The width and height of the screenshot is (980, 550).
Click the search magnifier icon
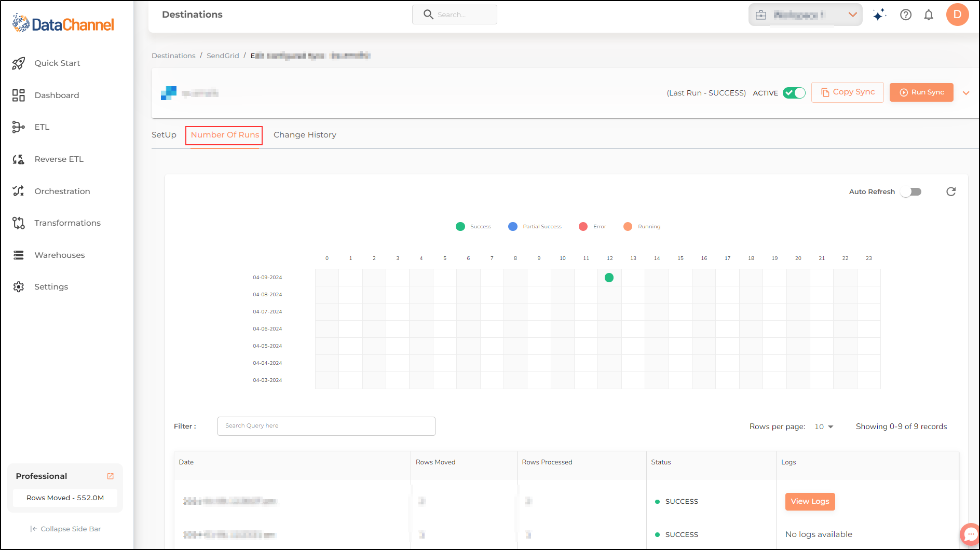pyautogui.click(x=428, y=15)
